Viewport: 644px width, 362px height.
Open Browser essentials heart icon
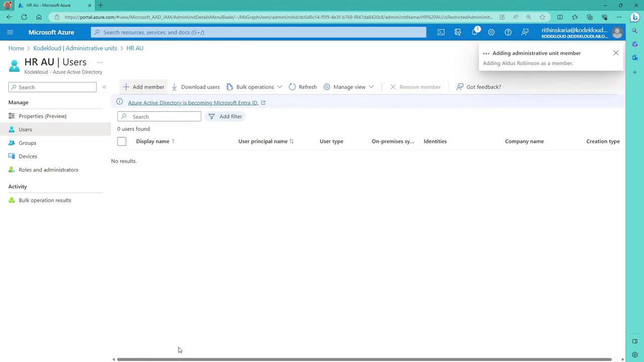pyautogui.click(x=604, y=17)
